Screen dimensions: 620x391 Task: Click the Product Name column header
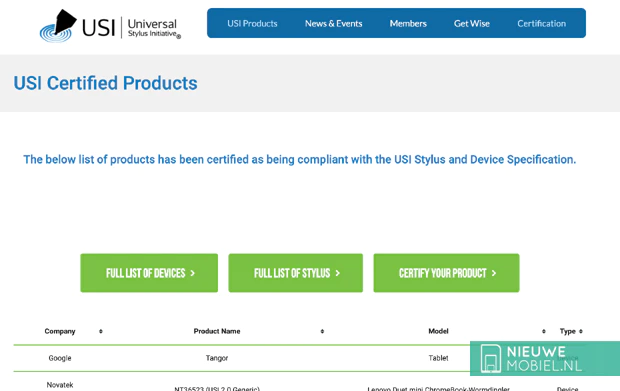pyautogui.click(x=217, y=331)
